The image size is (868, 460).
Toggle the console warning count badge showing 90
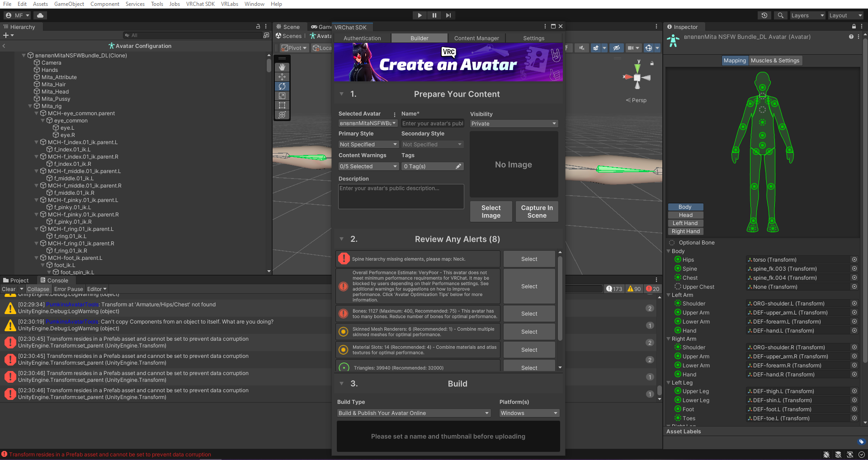[634, 289]
